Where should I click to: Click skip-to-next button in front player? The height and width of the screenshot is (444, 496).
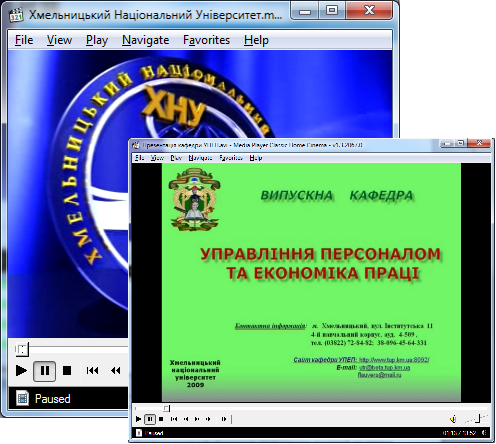tap(208, 419)
